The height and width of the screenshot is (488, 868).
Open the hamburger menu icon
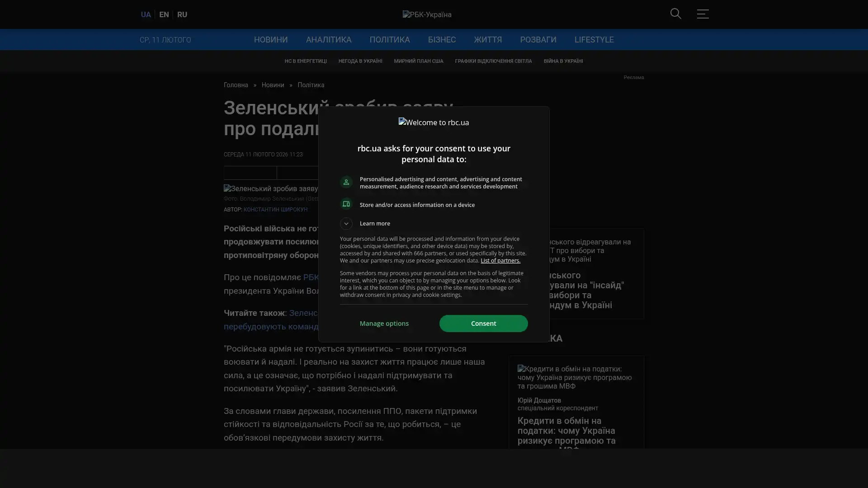702,14
